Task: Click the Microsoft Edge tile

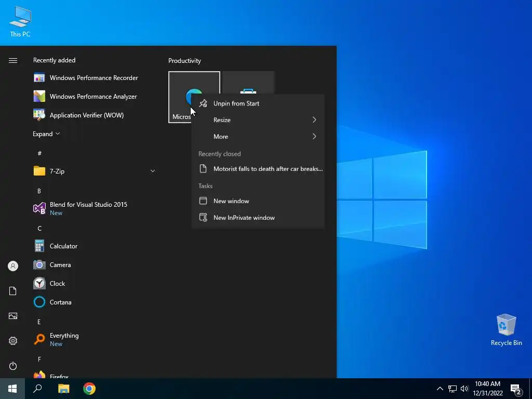Action: coord(180,97)
